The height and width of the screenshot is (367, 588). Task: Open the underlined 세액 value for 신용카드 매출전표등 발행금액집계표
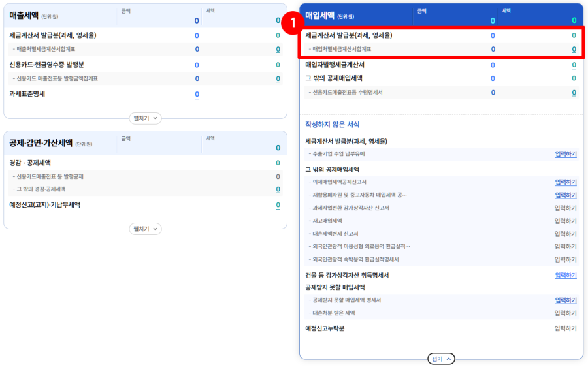(x=278, y=78)
